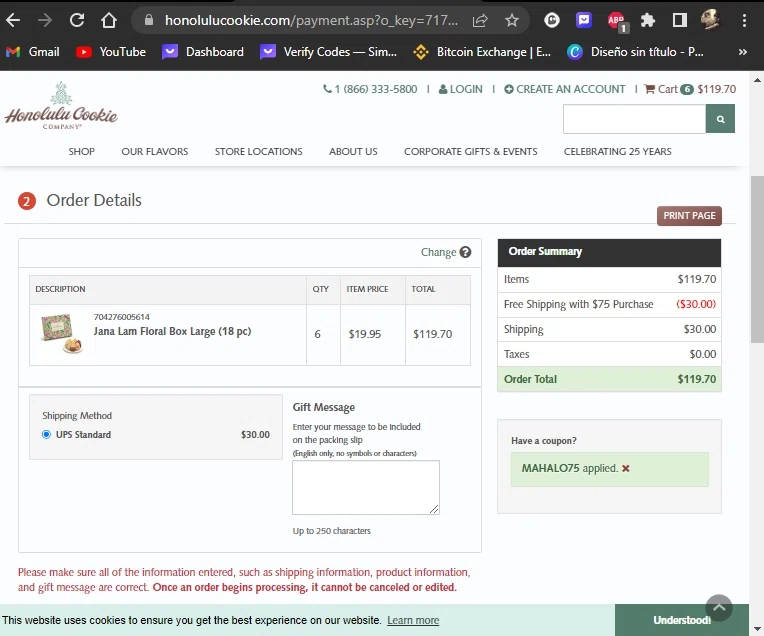
Task: Open the browser profile avatar
Action: [x=710, y=20]
